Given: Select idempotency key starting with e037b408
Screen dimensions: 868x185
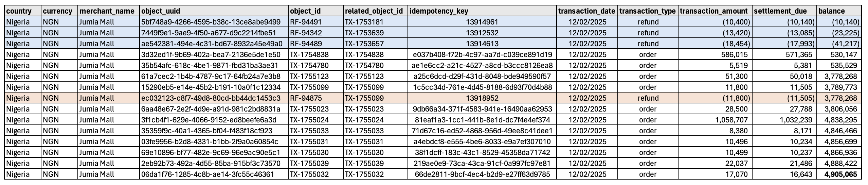Looking at the screenshot, I should (x=482, y=54).
